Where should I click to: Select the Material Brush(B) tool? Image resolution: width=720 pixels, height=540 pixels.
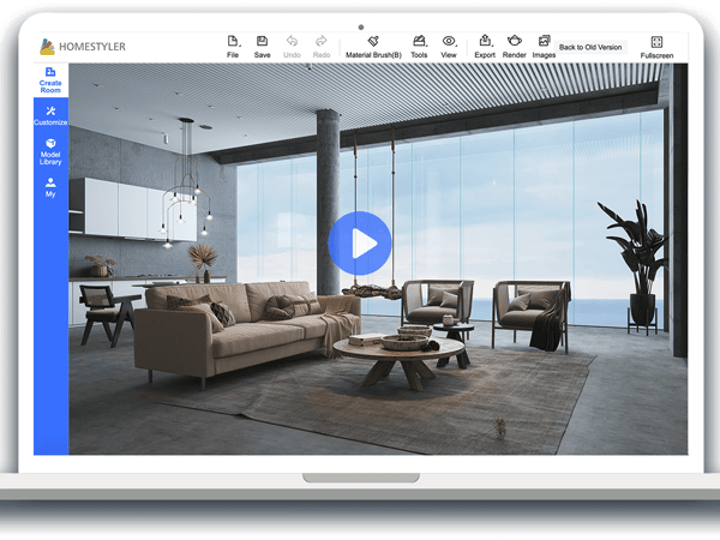pos(373,46)
